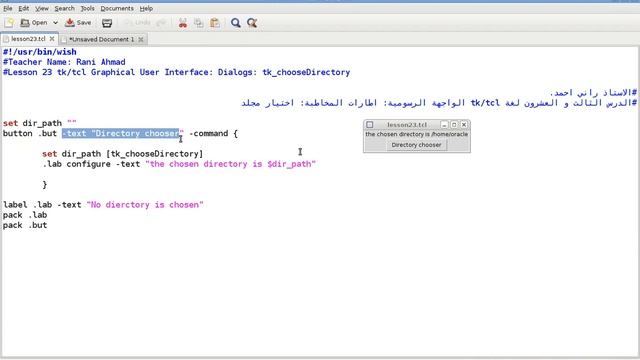
Task: Open Find and Replace icon
Action: [252, 23]
